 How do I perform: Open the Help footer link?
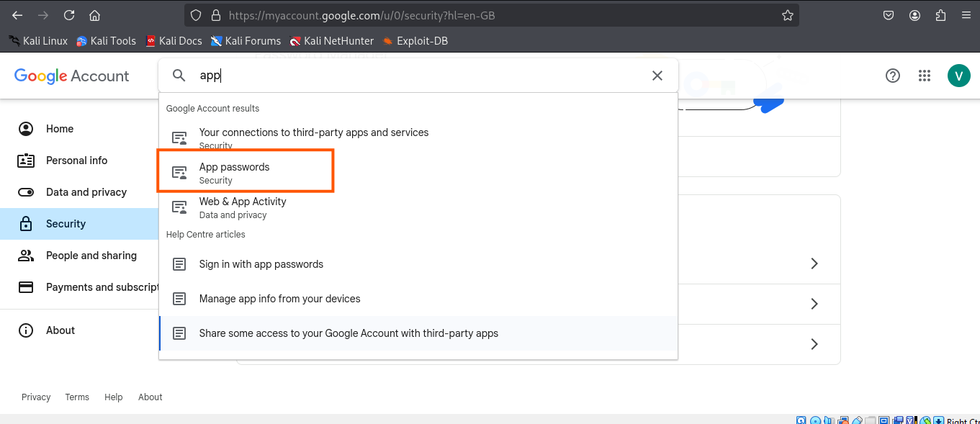(x=114, y=397)
